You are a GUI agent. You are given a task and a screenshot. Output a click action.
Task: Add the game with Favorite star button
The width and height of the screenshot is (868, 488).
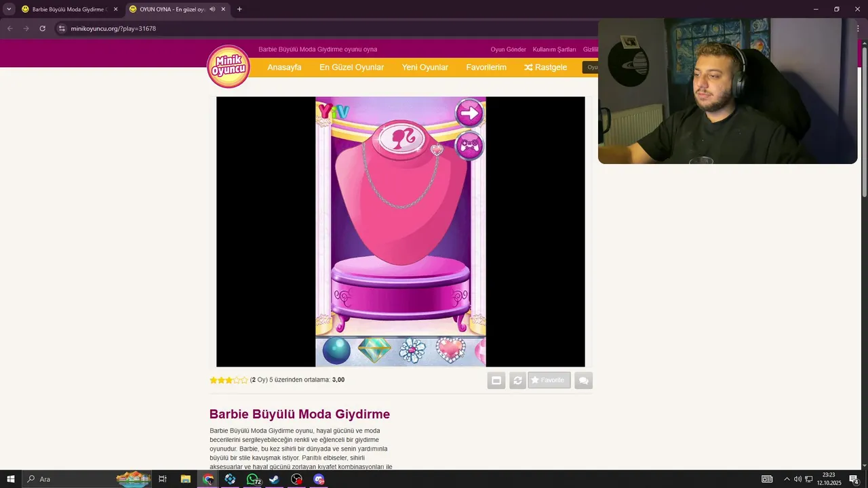pos(549,380)
